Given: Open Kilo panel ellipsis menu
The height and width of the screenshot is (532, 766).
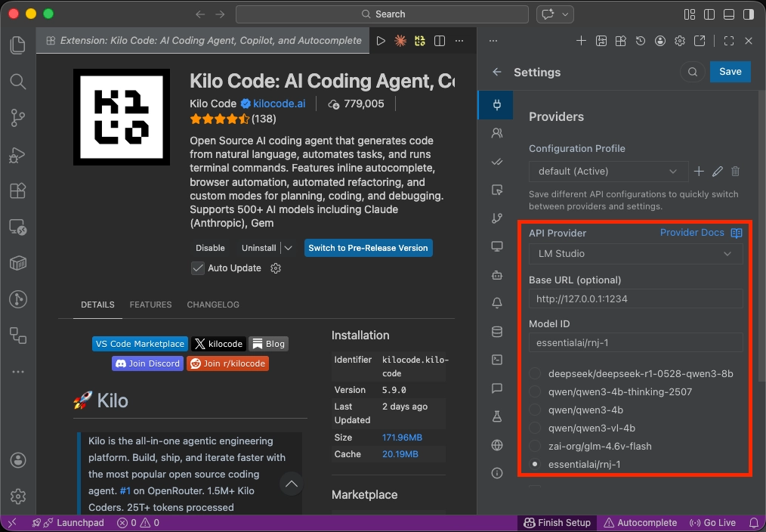Looking at the screenshot, I should (x=493, y=41).
